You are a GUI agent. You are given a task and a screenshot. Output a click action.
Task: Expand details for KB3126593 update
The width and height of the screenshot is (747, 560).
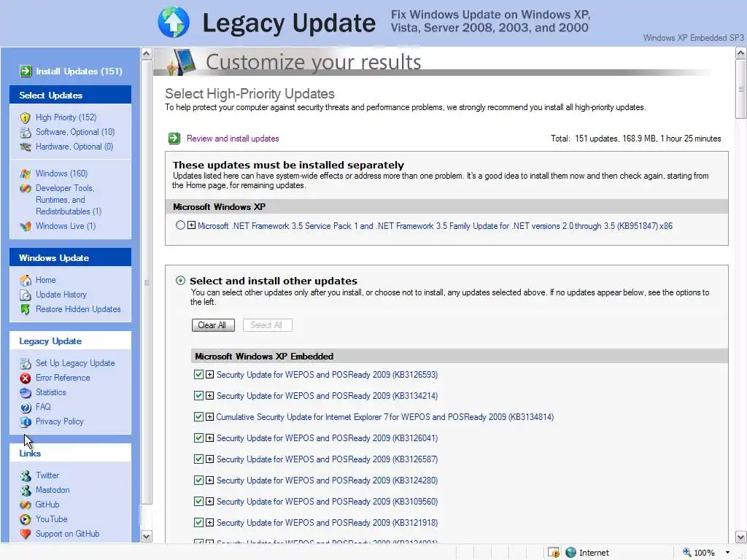209,375
